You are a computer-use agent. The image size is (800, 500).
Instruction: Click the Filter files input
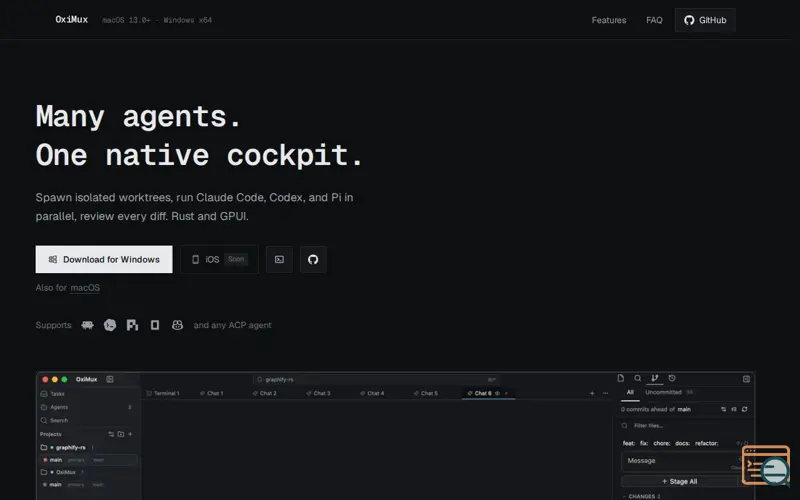point(684,426)
